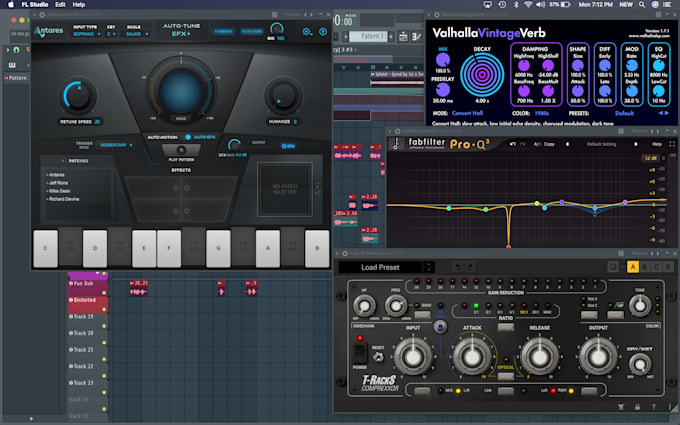Viewport: 680px width, 425px height.
Task: Click the Retune Speed knob
Action: (78, 96)
